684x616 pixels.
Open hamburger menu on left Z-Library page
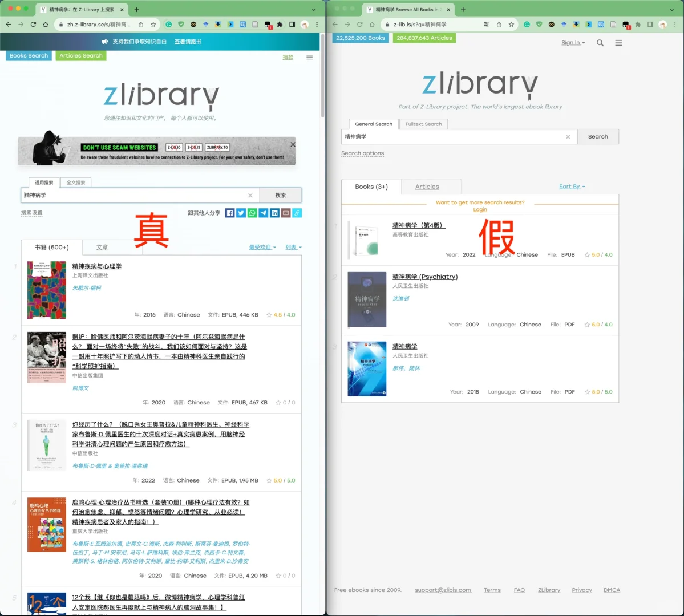309,57
